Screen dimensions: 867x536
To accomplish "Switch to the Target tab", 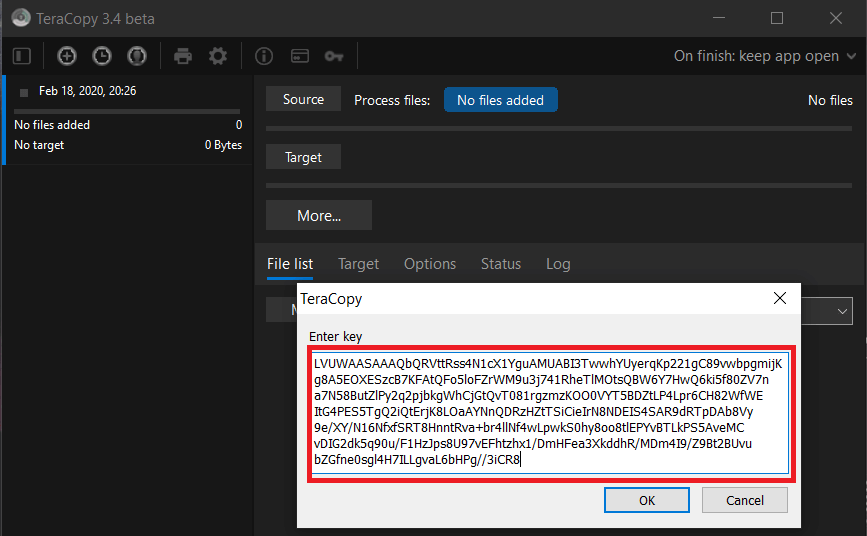I will click(358, 264).
